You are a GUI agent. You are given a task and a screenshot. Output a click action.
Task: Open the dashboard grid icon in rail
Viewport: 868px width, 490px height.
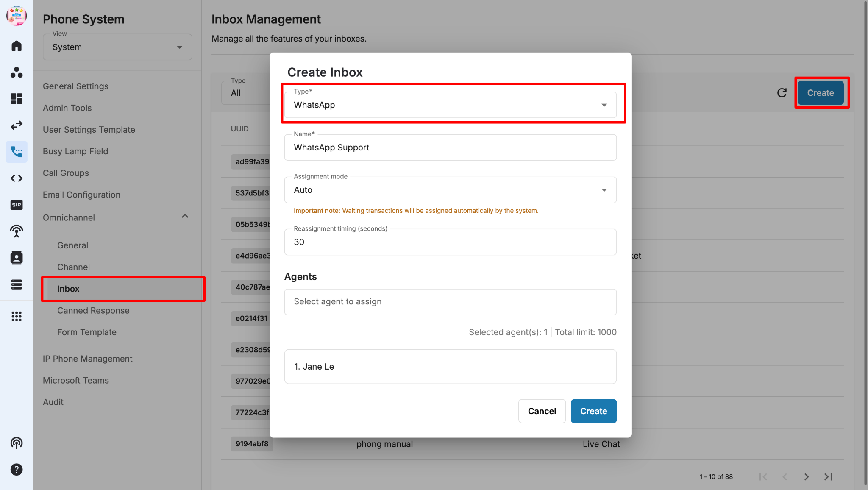click(17, 99)
